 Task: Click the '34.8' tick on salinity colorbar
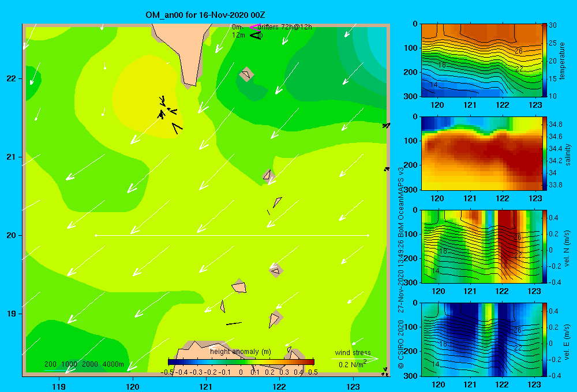coord(555,125)
